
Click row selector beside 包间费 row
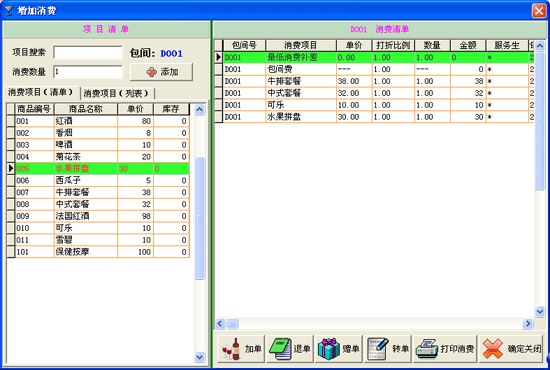(x=219, y=69)
